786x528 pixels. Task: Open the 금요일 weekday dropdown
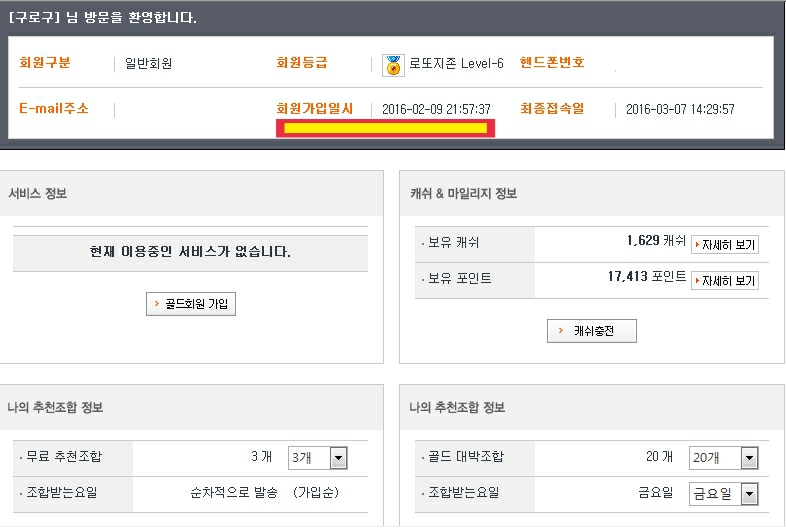tap(723, 494)
